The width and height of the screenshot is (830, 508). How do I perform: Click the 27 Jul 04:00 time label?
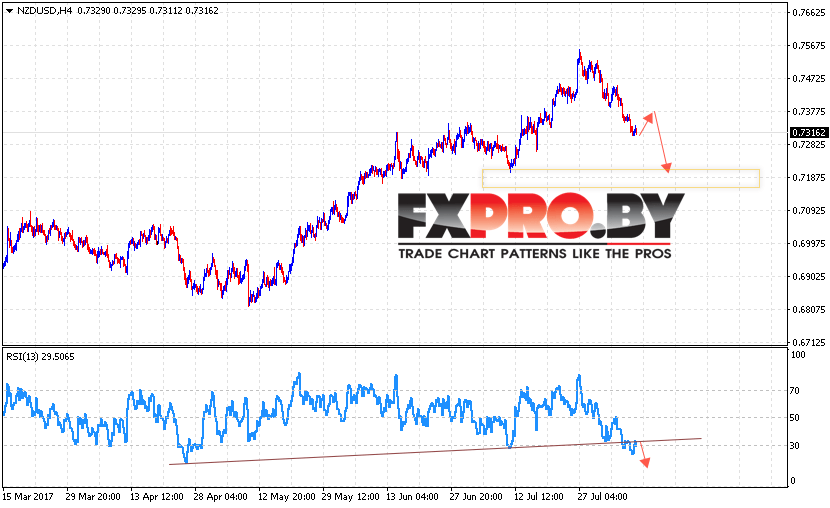[602, 496]
